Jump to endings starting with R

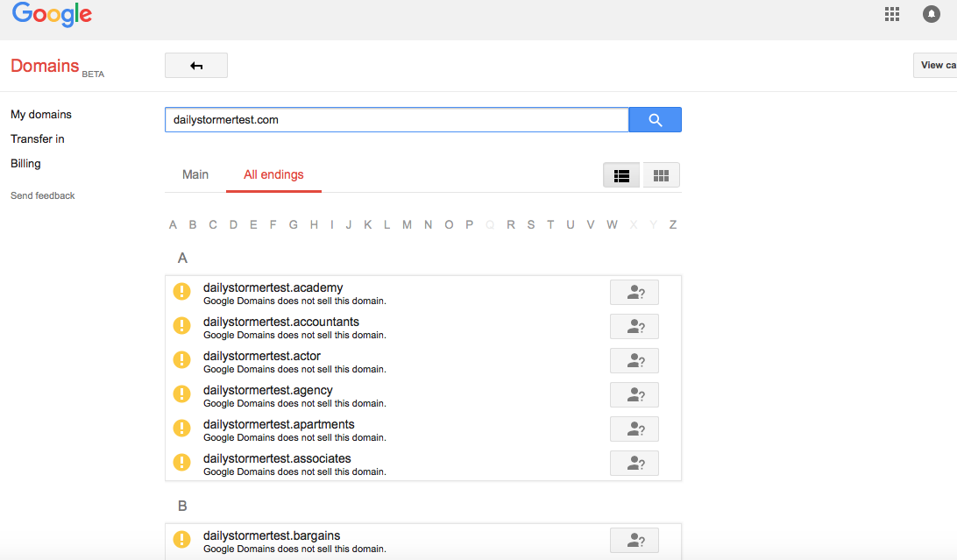[x=511, y=225]
